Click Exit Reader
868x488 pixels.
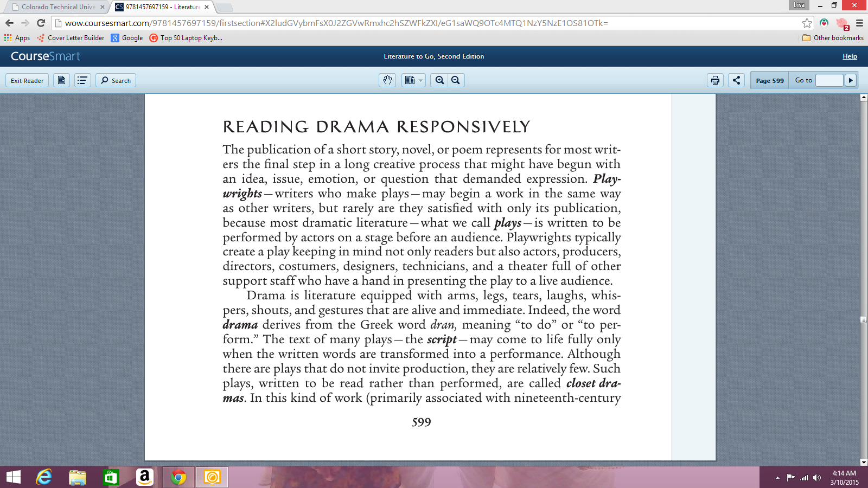(x=27, y=80)
